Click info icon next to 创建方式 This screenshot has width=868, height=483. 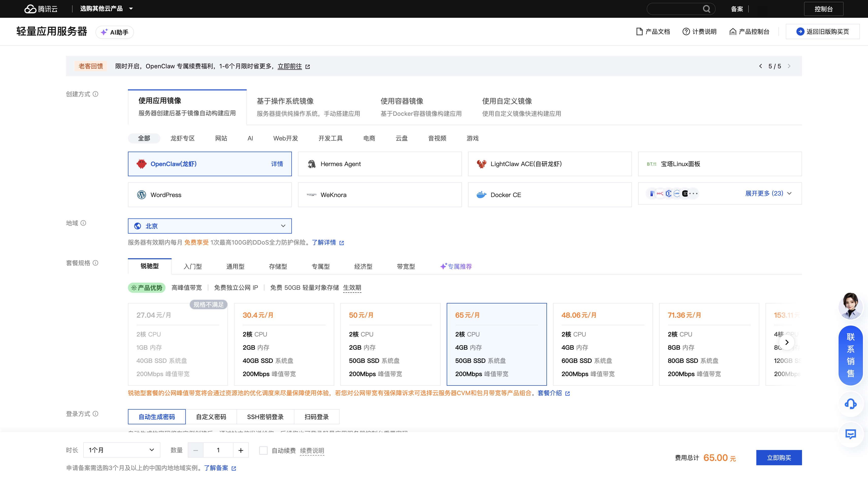click(96, 94)
